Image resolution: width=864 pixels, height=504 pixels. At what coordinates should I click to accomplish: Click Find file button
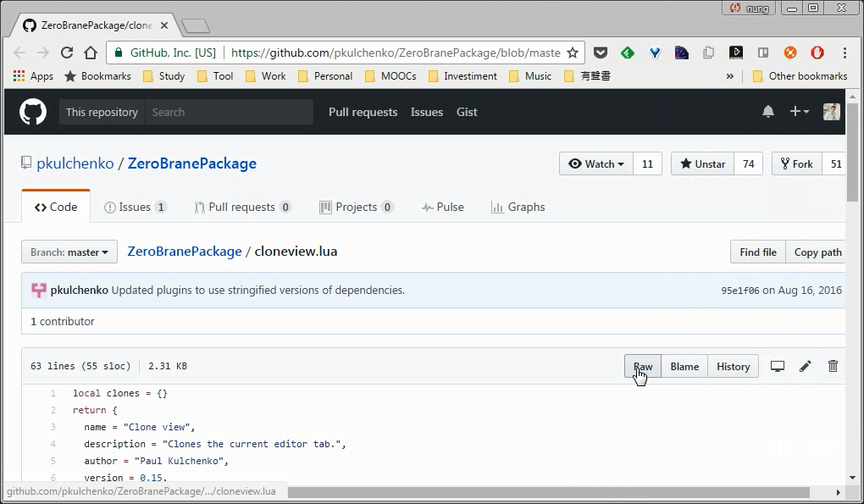coord(757,252)
